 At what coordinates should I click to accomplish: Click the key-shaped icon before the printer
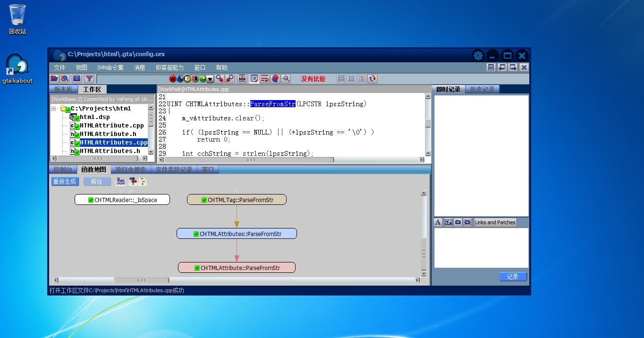pyautogui.click(x=230, y=79)
